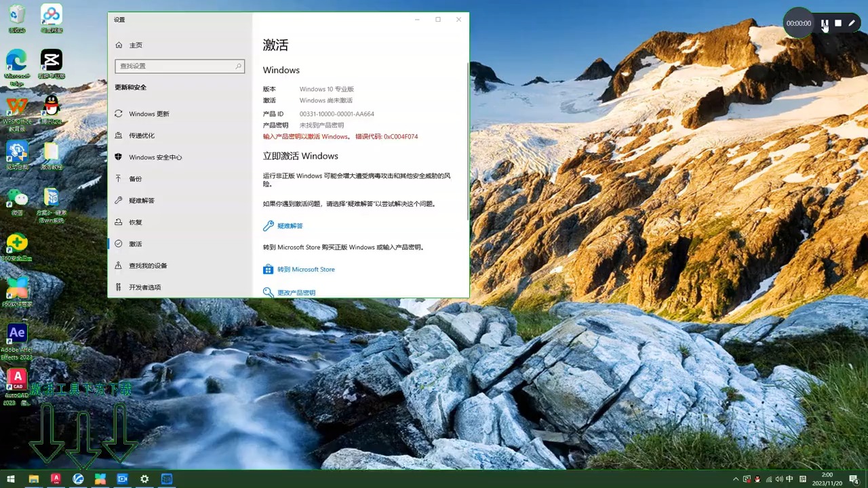Launch 360安全卫士 desktop icon
The height and width of the screenshot is (488, 868).
coord(17,244)
